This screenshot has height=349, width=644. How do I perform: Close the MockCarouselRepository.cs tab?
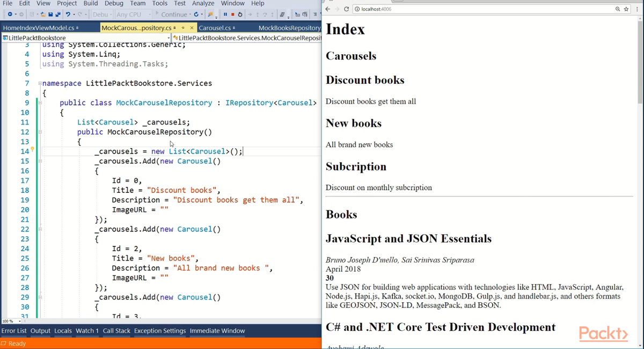coord(192,27)
